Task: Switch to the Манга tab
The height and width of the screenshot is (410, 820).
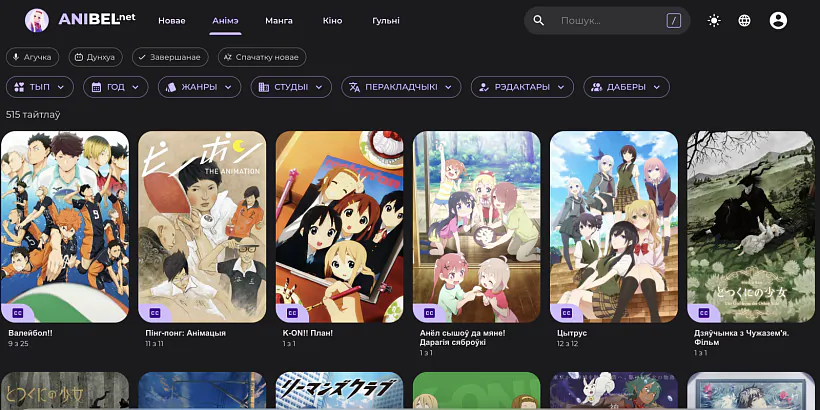Action: coord(279,20)
